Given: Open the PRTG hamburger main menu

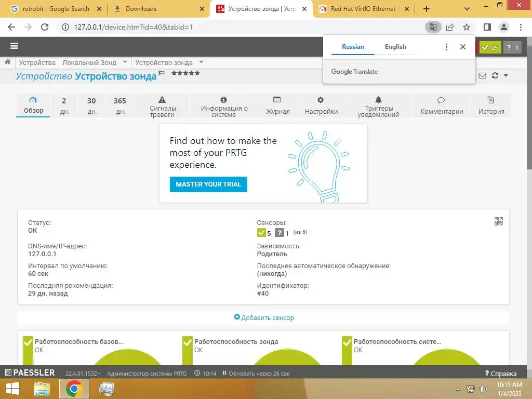Looking at the screenshot, I should pyautogui.click(x=14, y=46).
